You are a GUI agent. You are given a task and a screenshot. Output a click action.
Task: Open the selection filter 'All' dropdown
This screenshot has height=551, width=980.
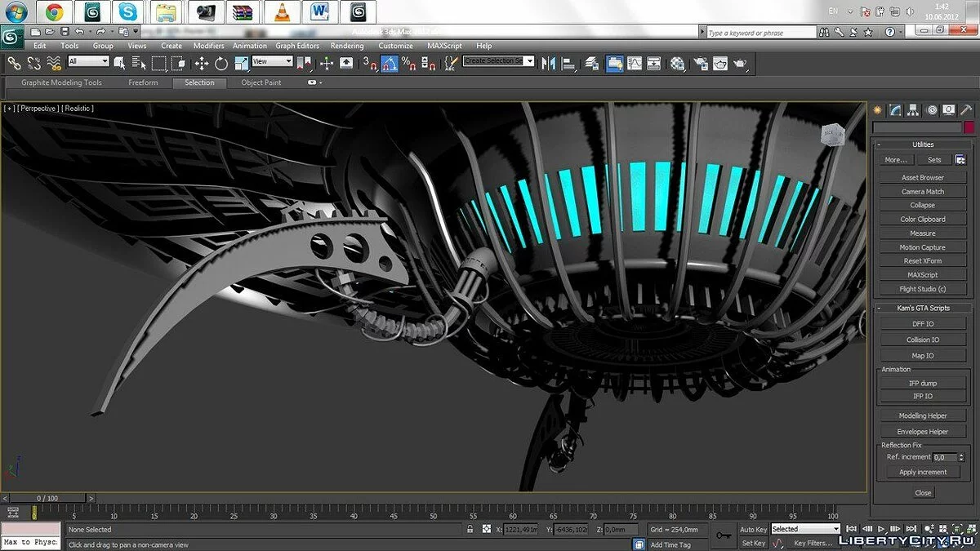pos(88,61)
